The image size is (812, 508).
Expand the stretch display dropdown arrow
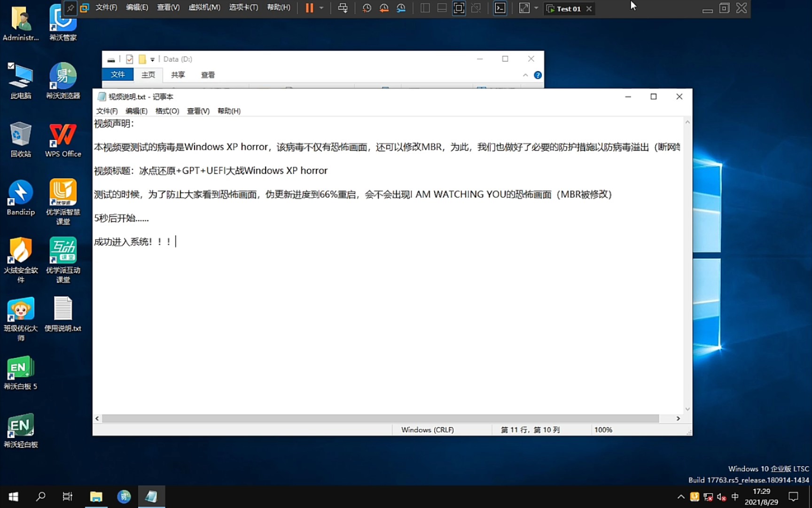536,8
